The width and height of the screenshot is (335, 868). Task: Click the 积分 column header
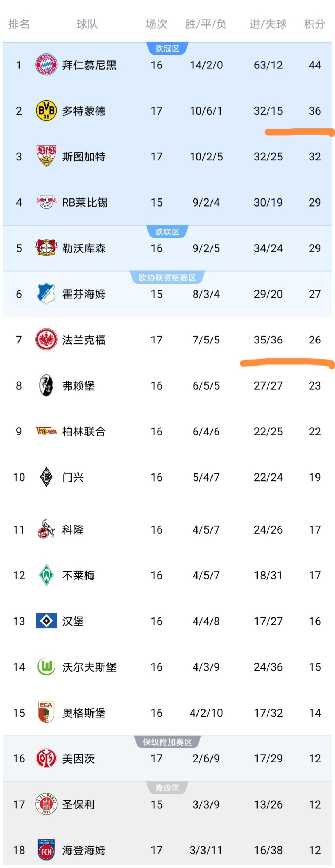tap(314, 24)
